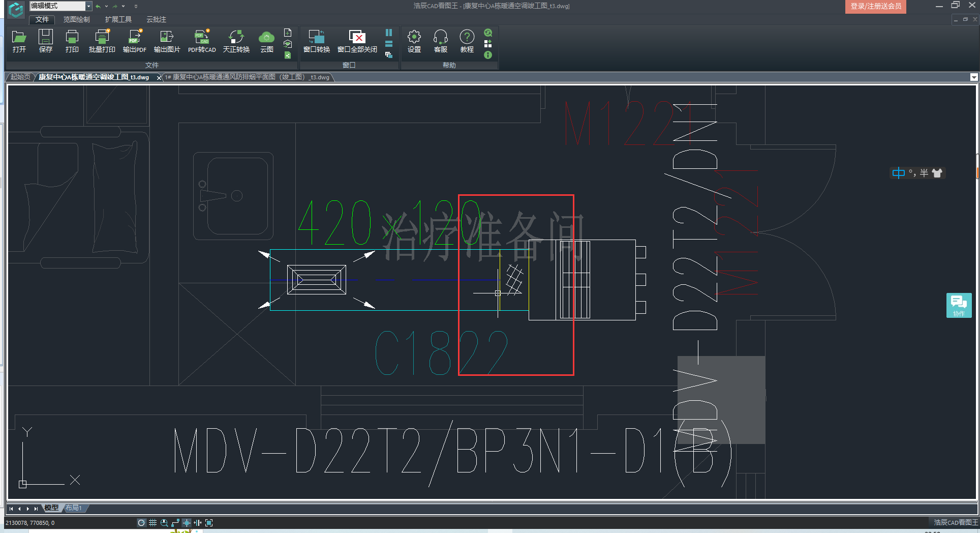This screenshot has height=533, width=980.
Task: Click the new file plus icon in 文件 group
Action: tap(288, 33)
